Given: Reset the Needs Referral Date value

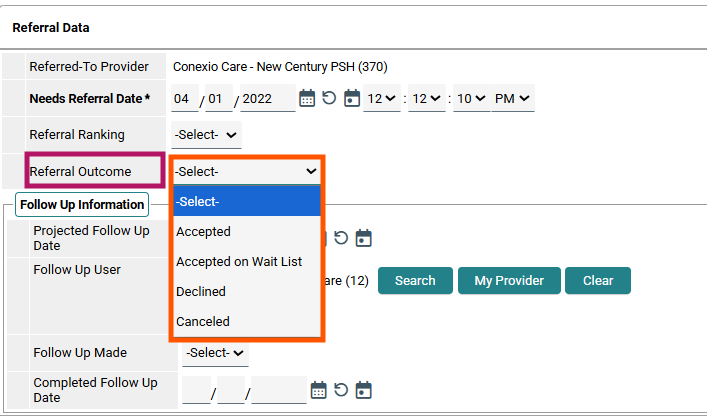Looking at the screenshot, I should click(329, 98).
